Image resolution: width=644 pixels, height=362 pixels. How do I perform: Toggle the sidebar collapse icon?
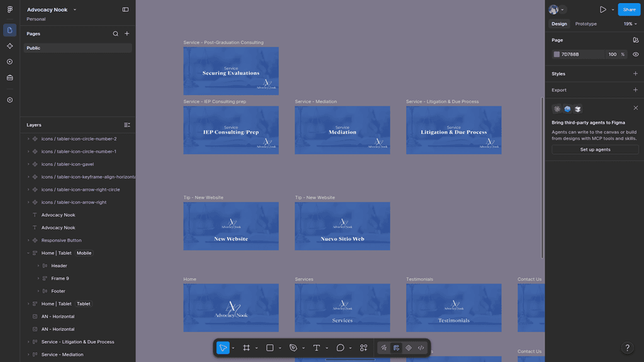(x=125, y=9)
